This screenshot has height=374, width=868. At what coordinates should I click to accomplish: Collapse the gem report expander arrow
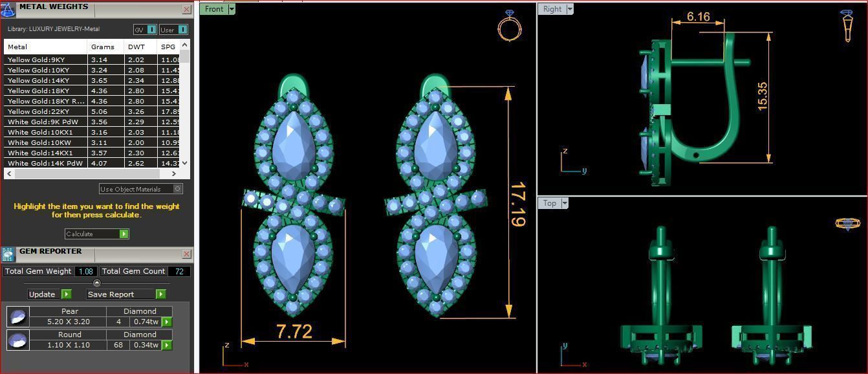97,283
